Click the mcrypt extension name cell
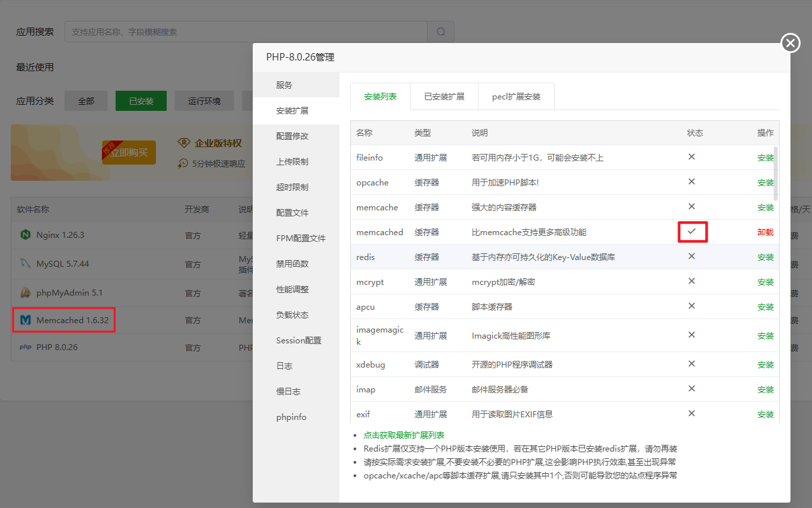Viewport: 812px width, 508px height. coord(370,282)
